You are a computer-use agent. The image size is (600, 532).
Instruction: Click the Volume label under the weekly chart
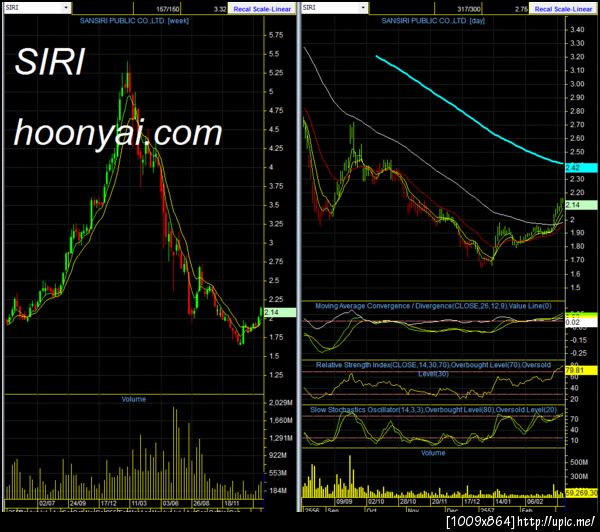pyautogui.click(x=134, y=399)
